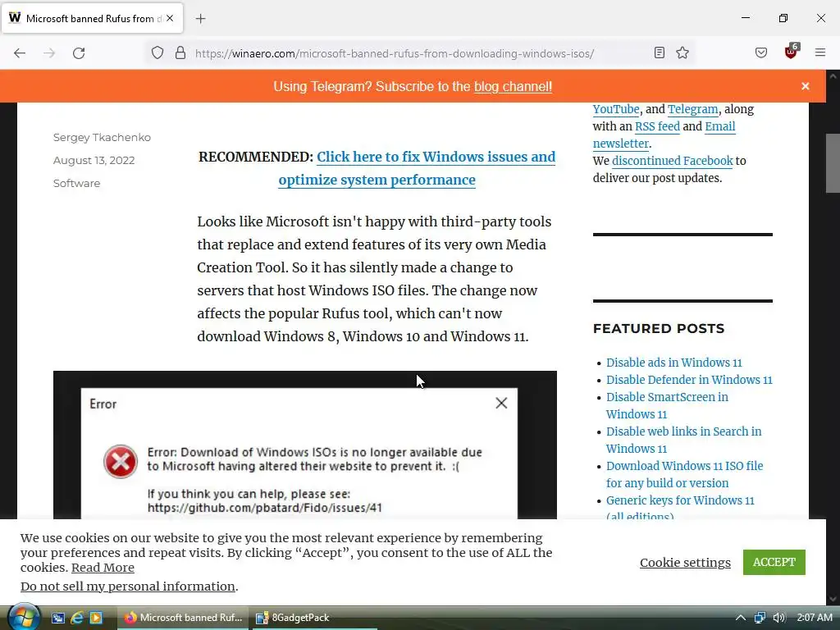Click Do not sell my personal information

127,586
